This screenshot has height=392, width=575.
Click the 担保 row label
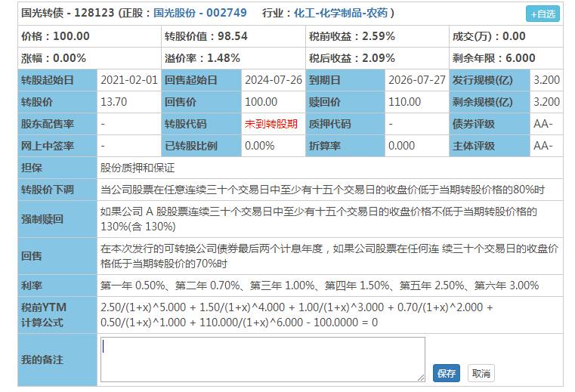[57, 168]
